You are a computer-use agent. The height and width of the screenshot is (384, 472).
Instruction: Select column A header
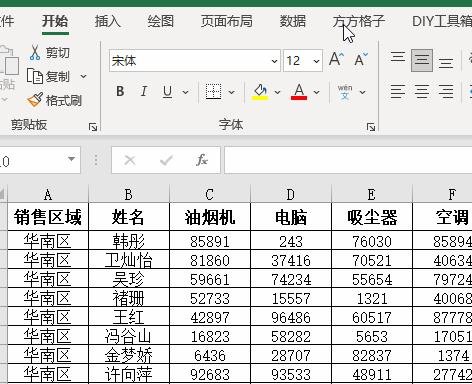point(48,194)
